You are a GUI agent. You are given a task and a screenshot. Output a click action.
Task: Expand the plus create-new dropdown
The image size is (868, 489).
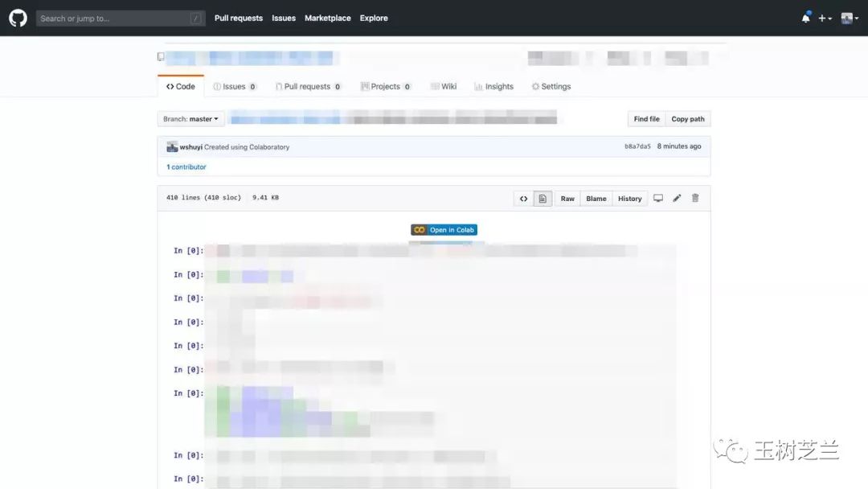pyautogui.click(x=825, y=18)
